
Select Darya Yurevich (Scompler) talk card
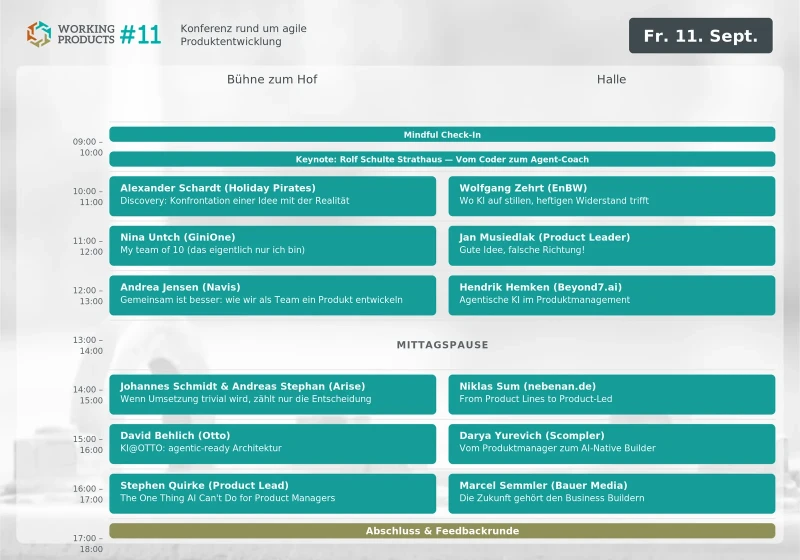(612, 444)
